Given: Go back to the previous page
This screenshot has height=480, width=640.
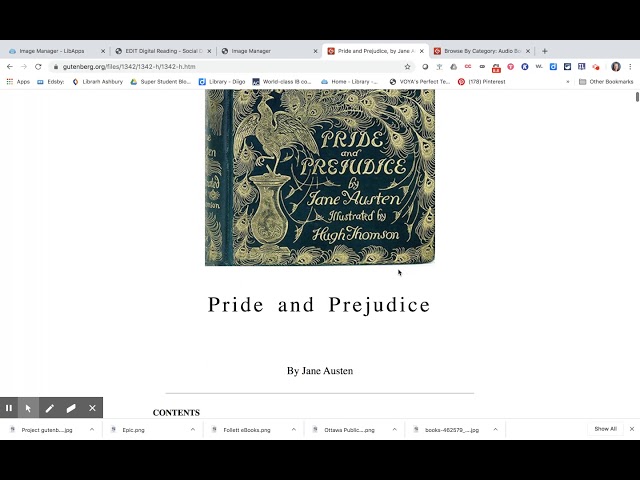Looking at the screenshot, I should [10, 67].
